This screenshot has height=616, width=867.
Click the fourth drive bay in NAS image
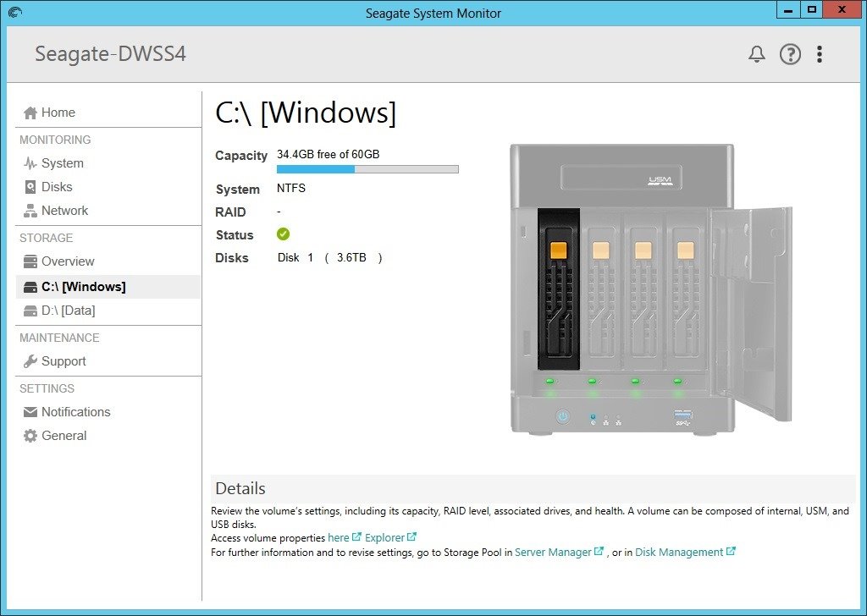coord(687,289)
